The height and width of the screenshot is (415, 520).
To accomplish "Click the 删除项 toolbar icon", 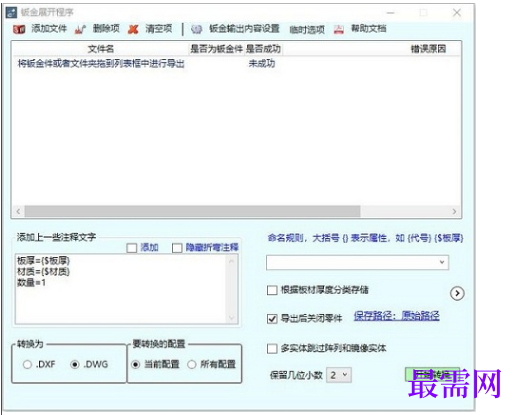I will (x=80, y=30).
